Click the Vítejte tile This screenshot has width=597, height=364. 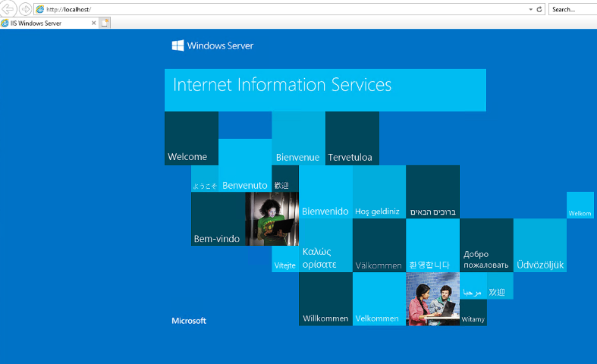pos(285,259)
